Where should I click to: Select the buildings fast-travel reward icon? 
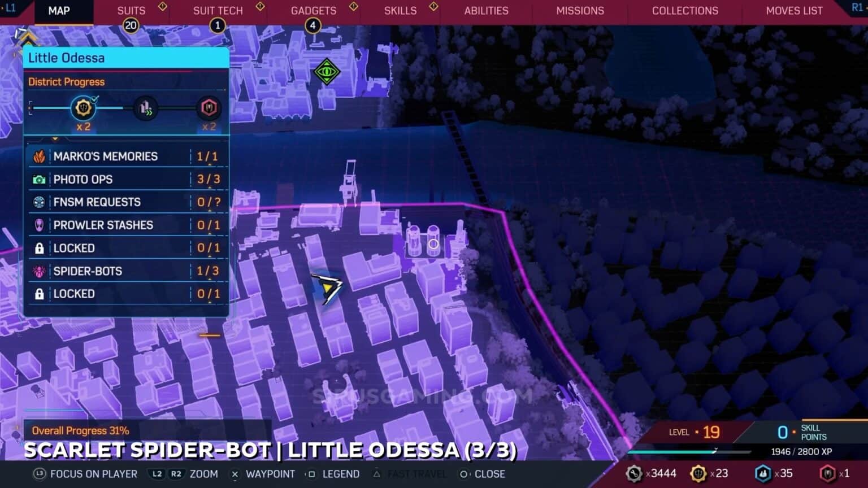tap(145, 107)
